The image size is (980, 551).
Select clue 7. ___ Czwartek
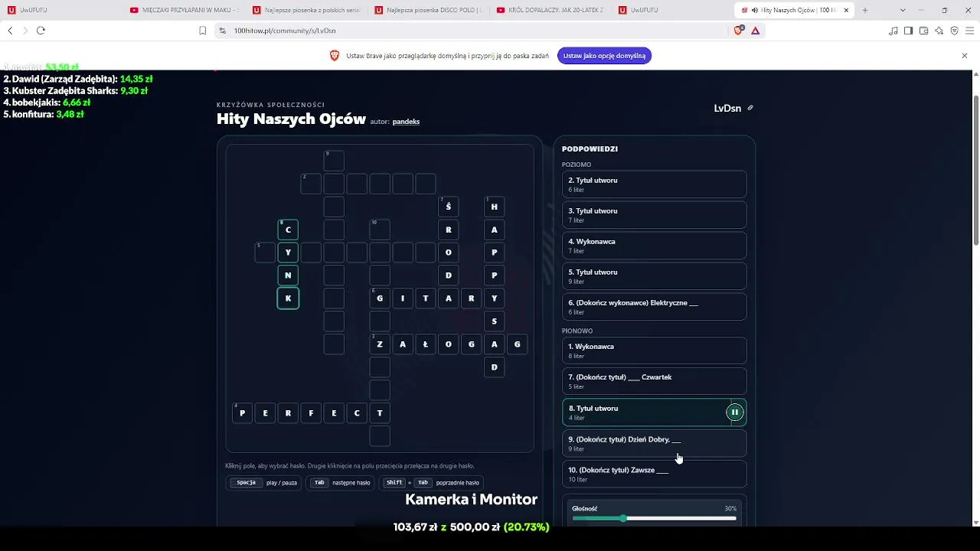point(654,381)
